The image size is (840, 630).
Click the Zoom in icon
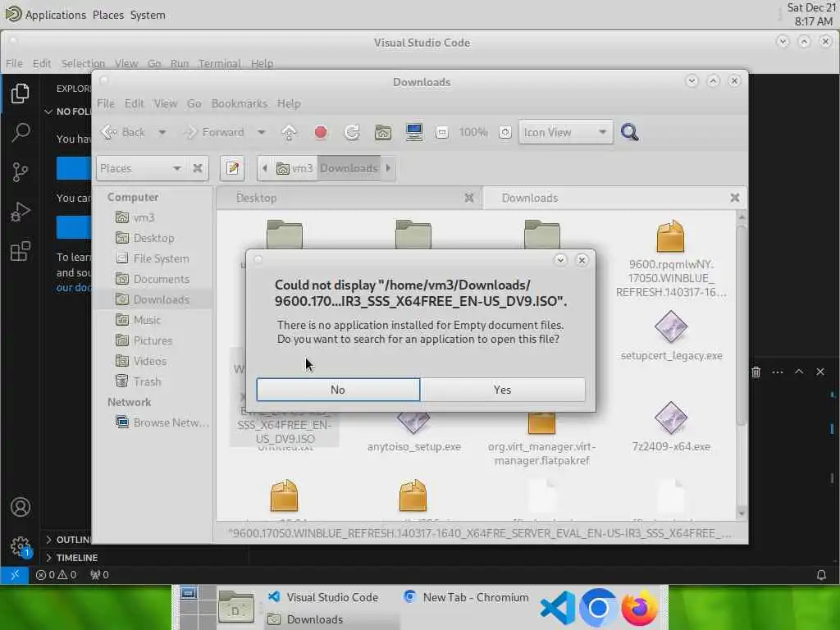click(x=504, y=132)
